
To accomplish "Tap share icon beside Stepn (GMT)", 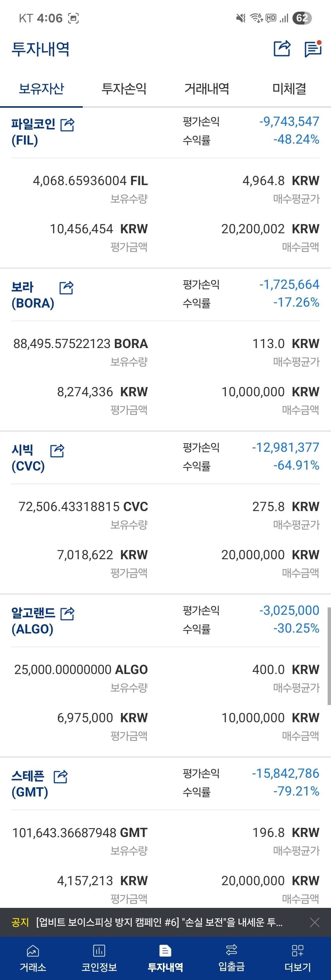I will pos(61,777).
